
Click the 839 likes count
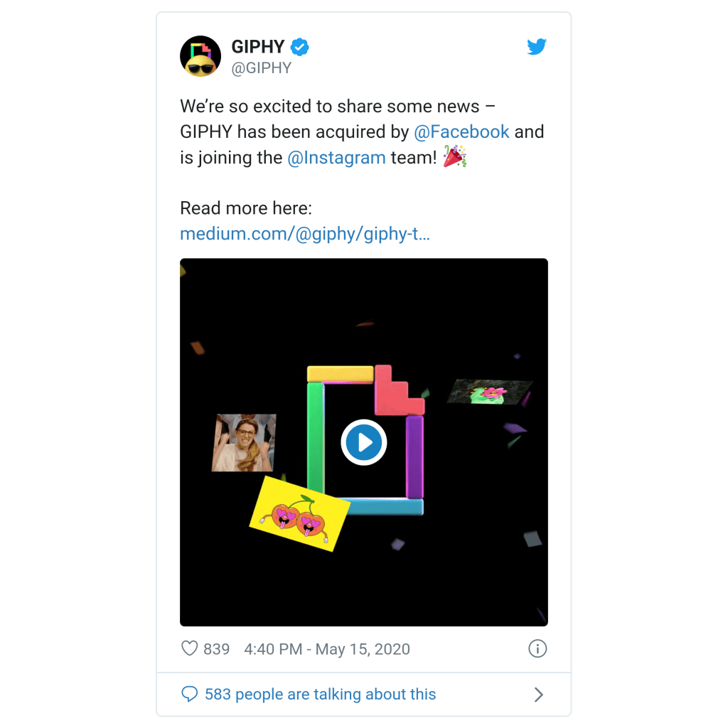pos(216,649)
